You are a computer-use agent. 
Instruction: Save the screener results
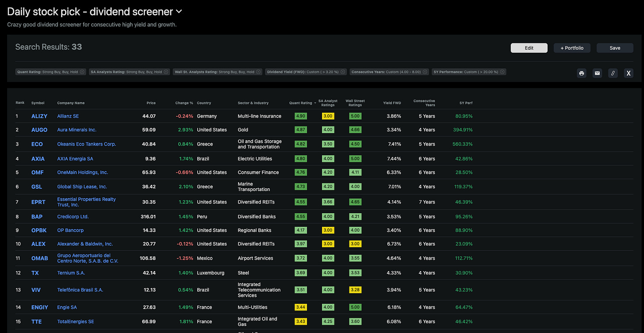coord(615,47)
